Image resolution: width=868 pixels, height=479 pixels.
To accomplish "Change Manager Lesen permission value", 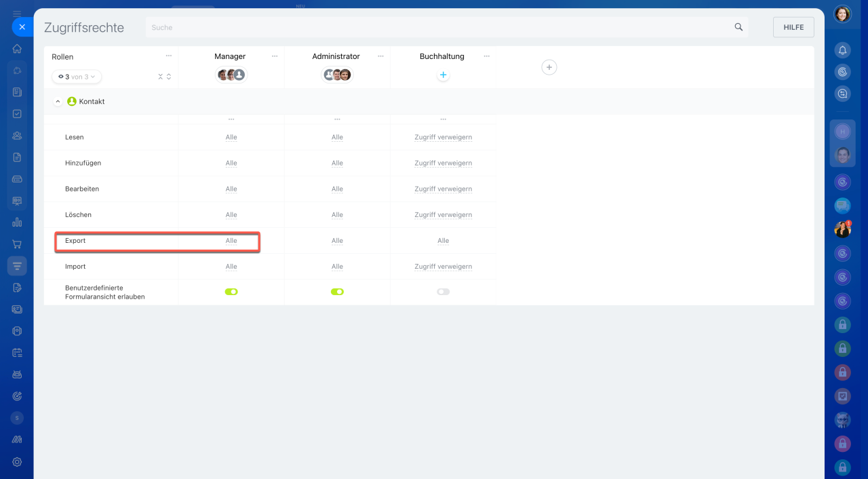I will (231, 137).
